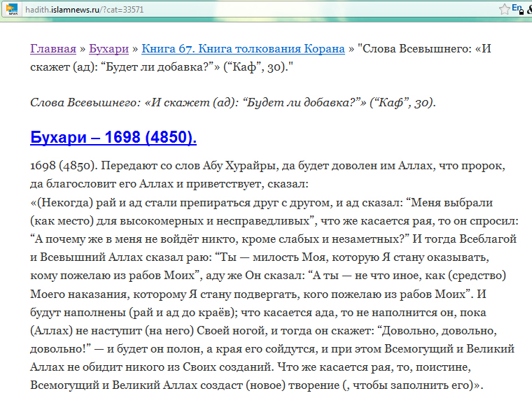
Task: Click line starting "(Аллах) не наступит"
Action: [263, 331]
